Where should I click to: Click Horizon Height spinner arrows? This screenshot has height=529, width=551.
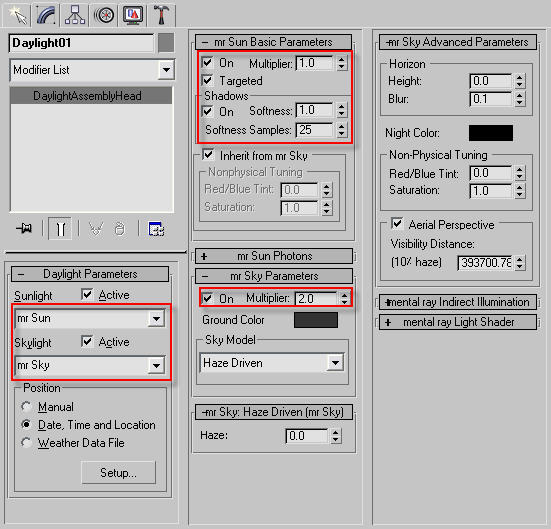pos(520,81)
